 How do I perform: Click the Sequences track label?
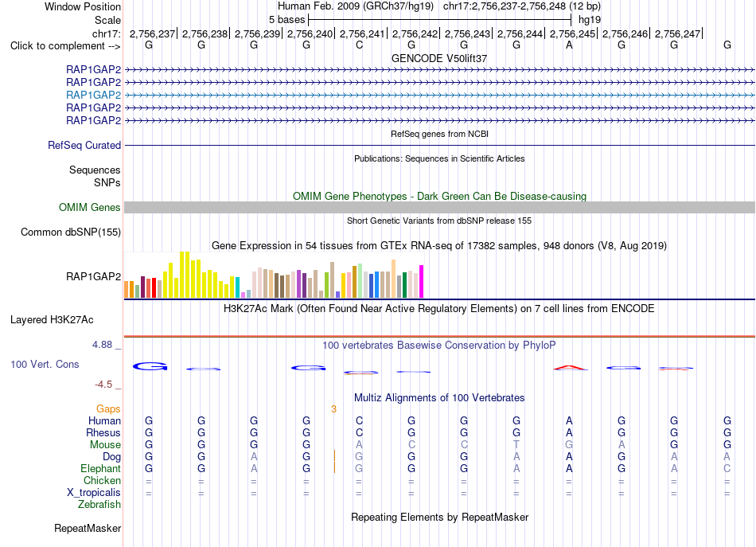coord(95,170)
